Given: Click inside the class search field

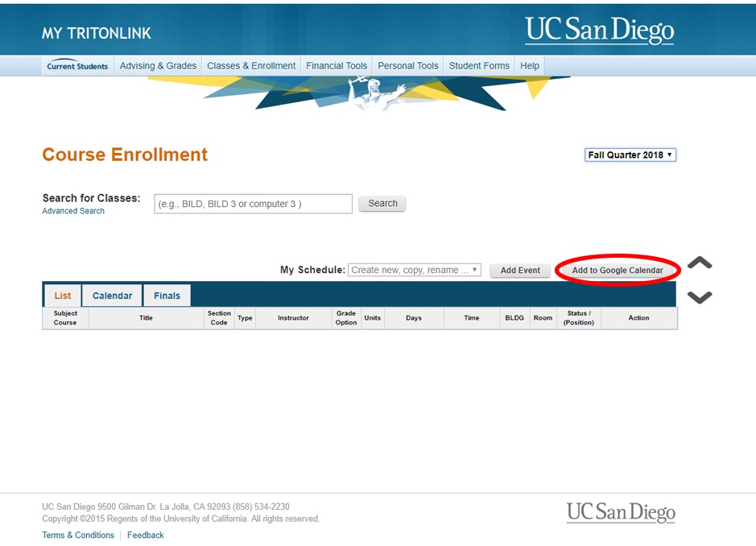Looking at the screenshot, I should coord(252,203).
